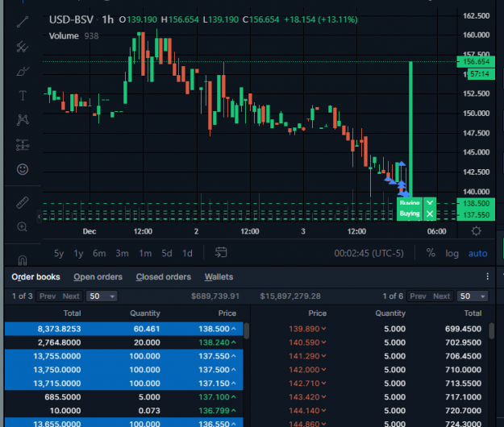Set chart range to 5d

point(167,253)
